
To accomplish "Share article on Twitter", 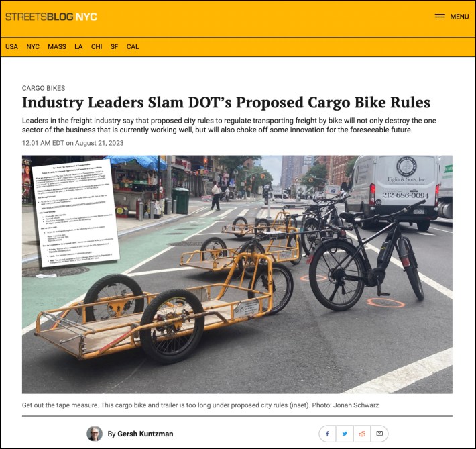I will coord(345,434).
